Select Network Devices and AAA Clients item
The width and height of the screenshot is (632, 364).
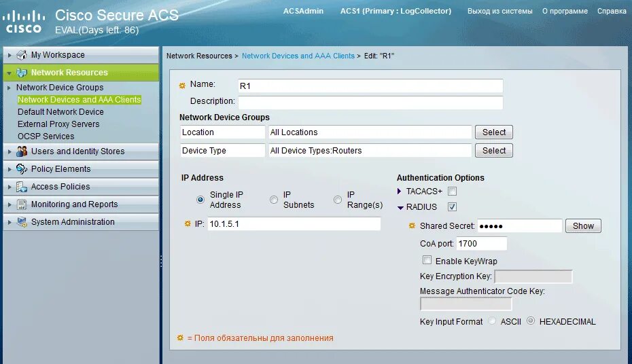click(79, 99)
